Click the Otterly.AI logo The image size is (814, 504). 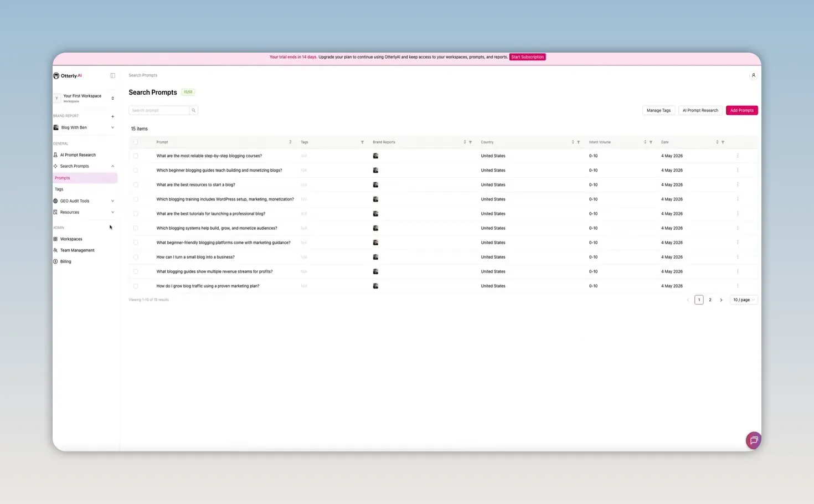click(68, 76)
